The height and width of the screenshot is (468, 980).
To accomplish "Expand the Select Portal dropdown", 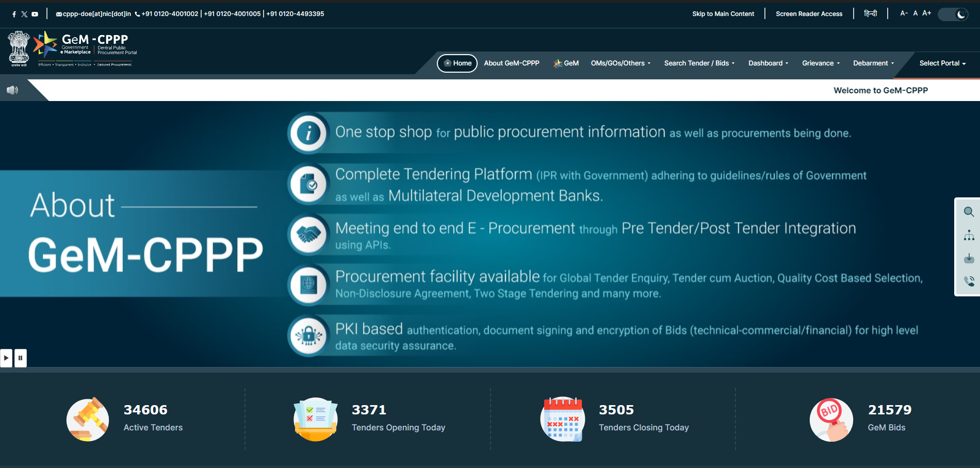I will pyautogui.click(x=942, y=63).
